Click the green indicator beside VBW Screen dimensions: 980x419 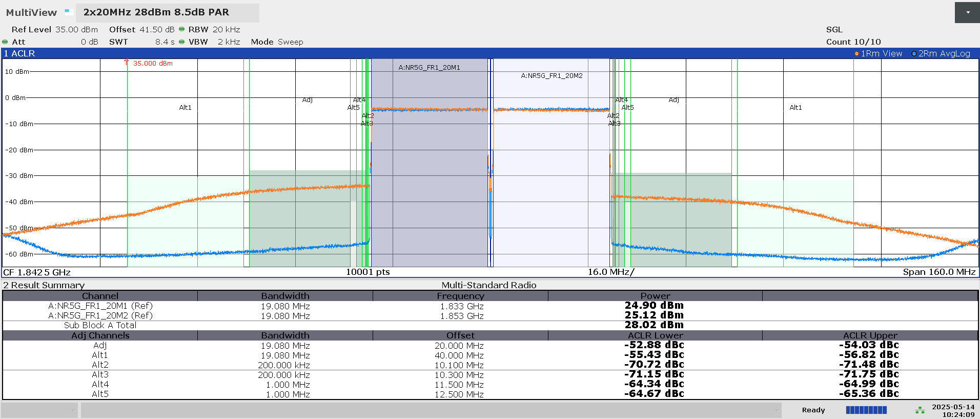[x=182, y=42]
